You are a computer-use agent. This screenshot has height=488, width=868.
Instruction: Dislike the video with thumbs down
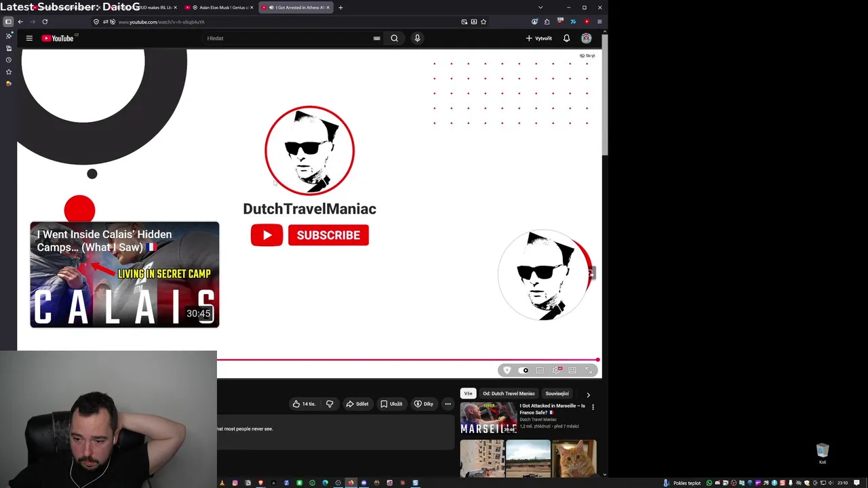(x=330, y=404)
